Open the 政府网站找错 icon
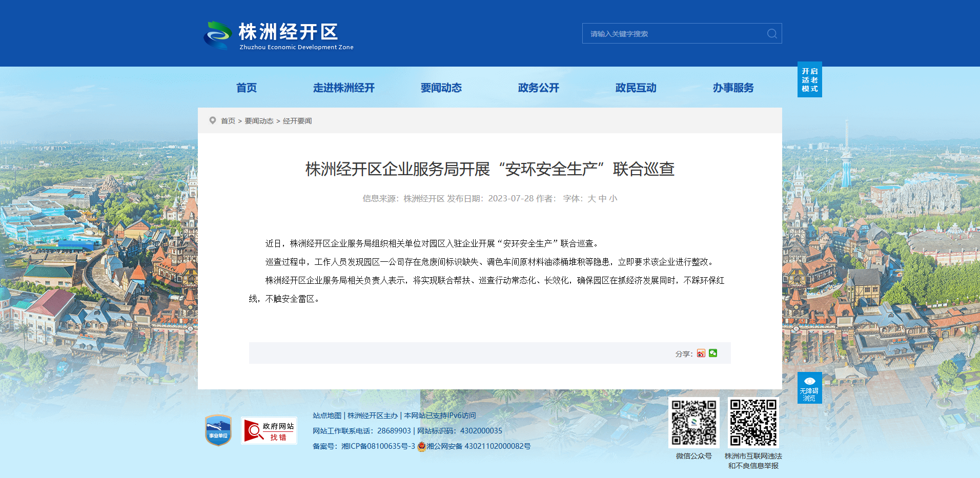 [269, 430]
